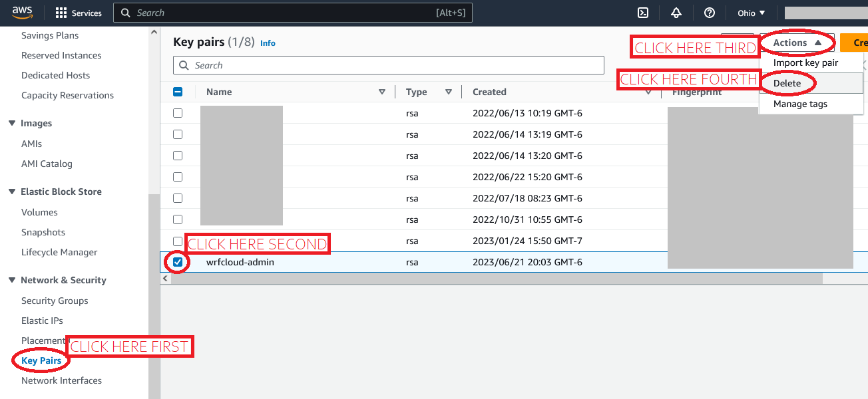Screen dimensions: 868x399
Task: Open Lifecycle Manager
Action: click(x=59, y=252)
